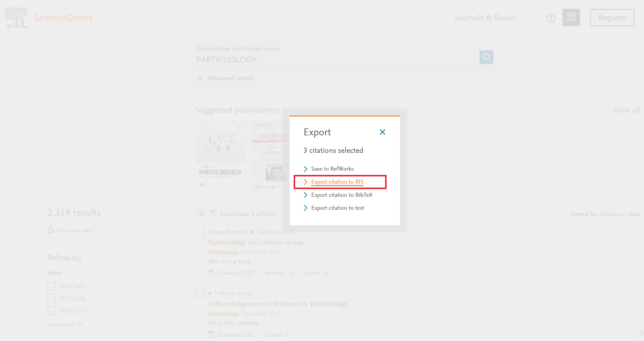
Task: Open the help question mark icon
Action: (x=551, y=18)
